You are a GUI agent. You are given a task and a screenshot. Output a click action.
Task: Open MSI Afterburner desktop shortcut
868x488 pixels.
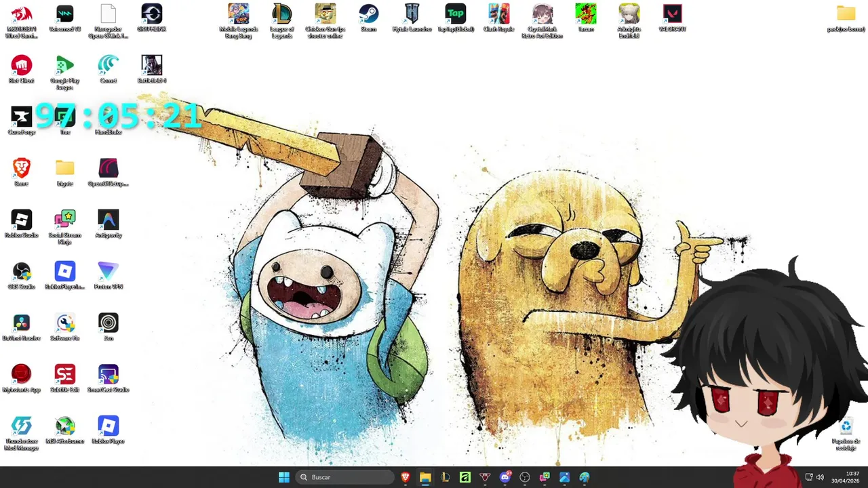[64, 431]
